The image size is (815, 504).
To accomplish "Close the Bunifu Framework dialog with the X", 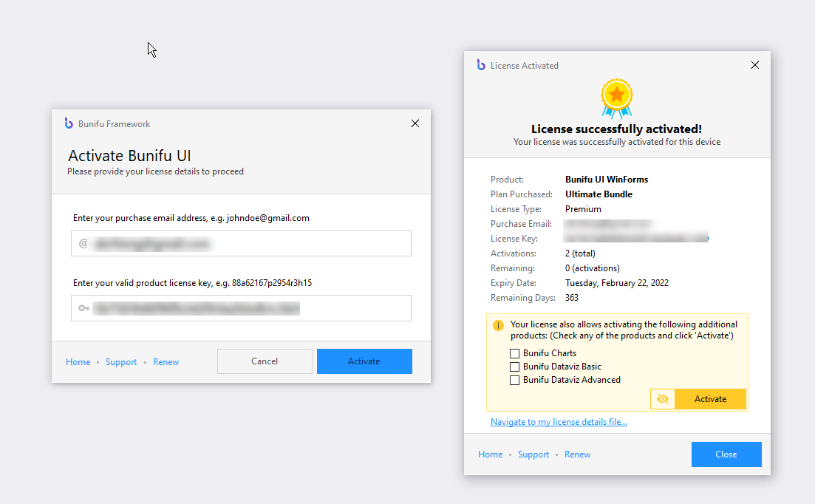I will 415,123.
